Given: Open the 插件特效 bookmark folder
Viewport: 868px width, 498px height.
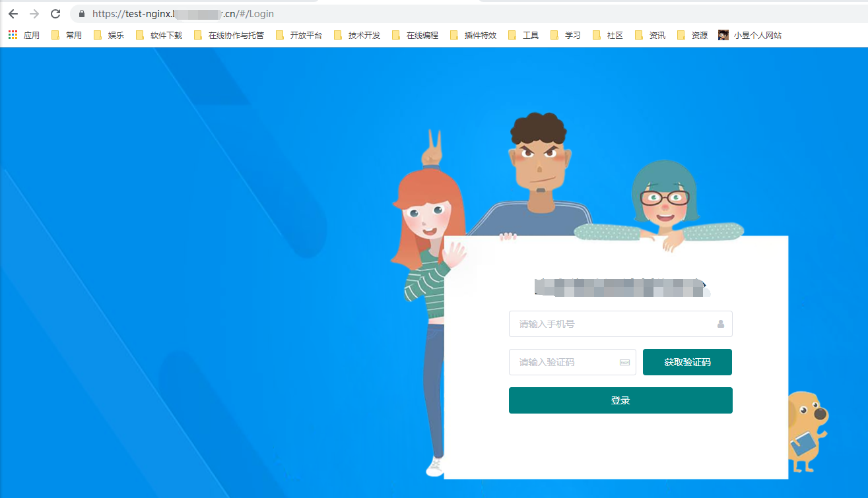Looking at the screenshot, I should click(x=473, y=36).
